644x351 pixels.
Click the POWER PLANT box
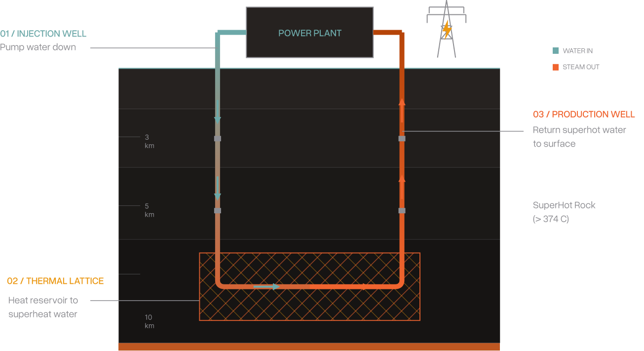[x=310, y=33]
